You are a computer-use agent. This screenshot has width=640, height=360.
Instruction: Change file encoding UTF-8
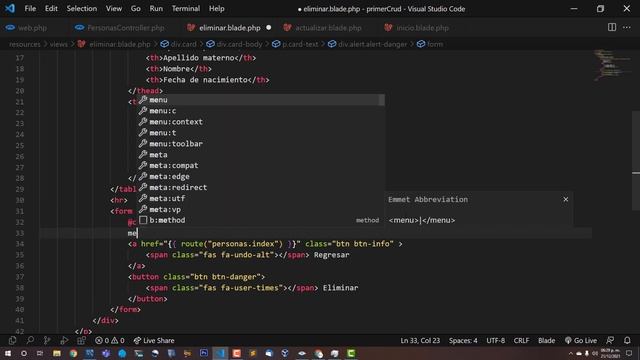click(495, 340)
